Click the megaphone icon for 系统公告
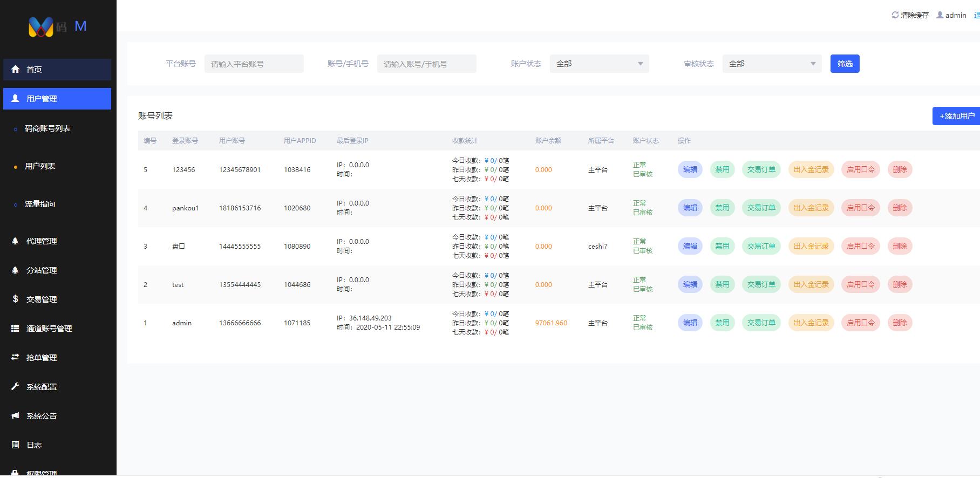The width and height of the screenshot is (980, 478). [16, 415]
